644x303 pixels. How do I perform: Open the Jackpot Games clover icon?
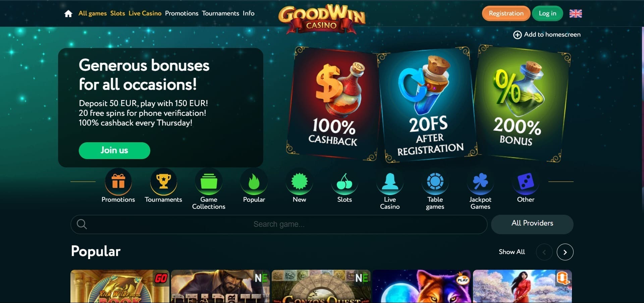(x=480, y=182)
